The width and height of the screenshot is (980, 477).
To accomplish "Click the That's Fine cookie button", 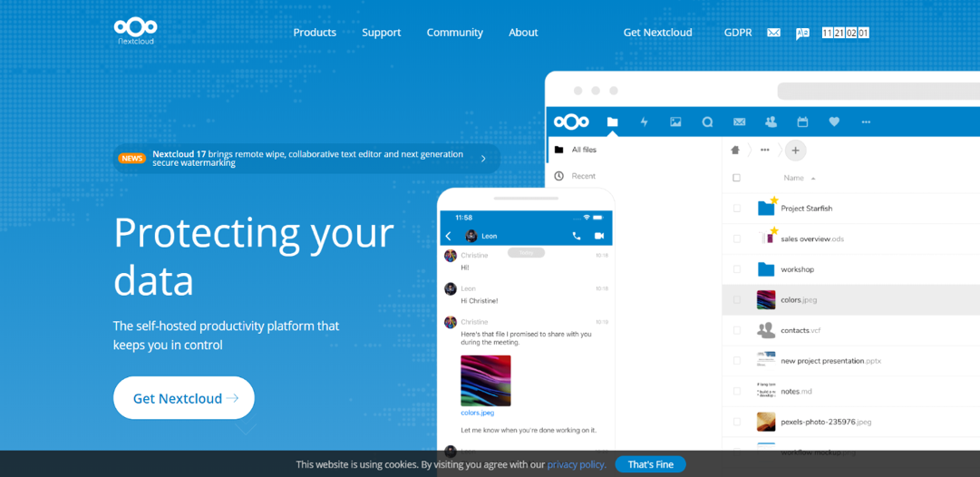I will pos(651,464).
